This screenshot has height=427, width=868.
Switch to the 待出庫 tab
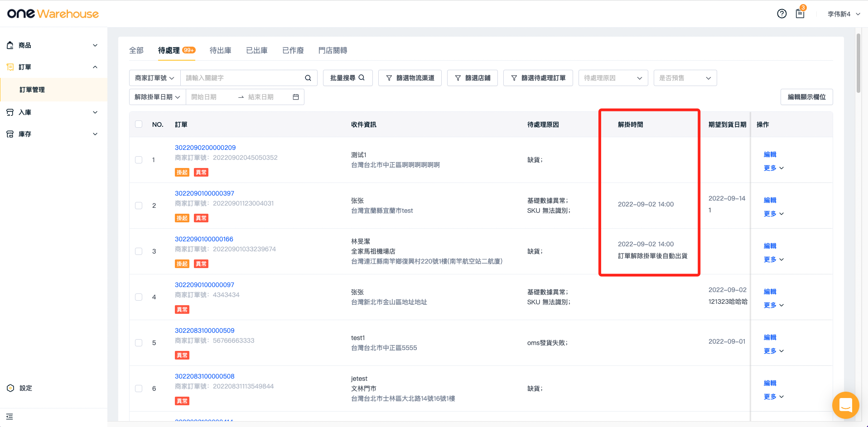220,50
